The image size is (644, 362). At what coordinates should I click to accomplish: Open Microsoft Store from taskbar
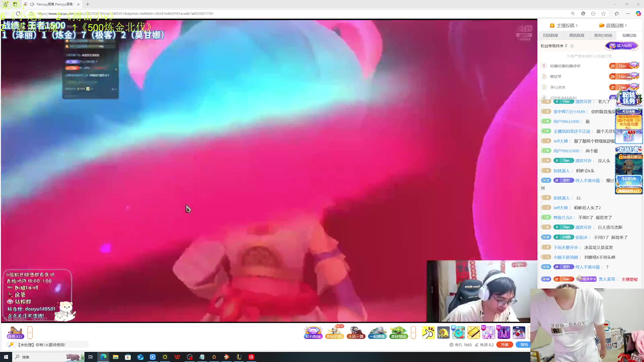click(x=128, y=357)
